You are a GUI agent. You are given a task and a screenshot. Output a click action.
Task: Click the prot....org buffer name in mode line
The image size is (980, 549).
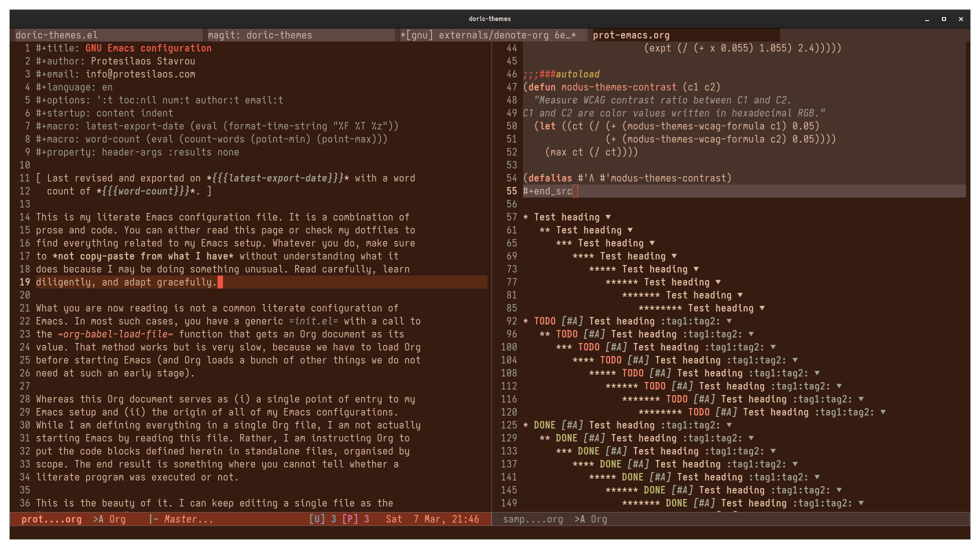pyautogui.click(x=51, y=519)
